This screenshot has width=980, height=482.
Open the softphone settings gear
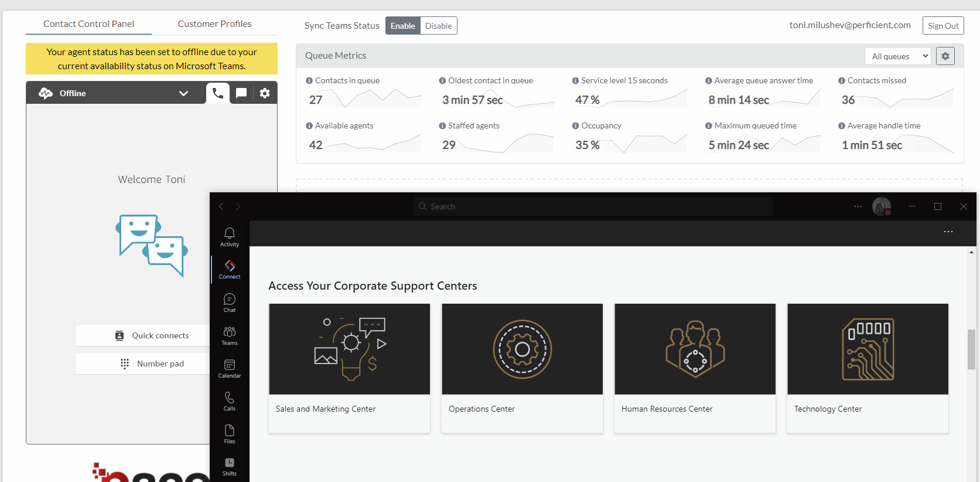(265, 93)
